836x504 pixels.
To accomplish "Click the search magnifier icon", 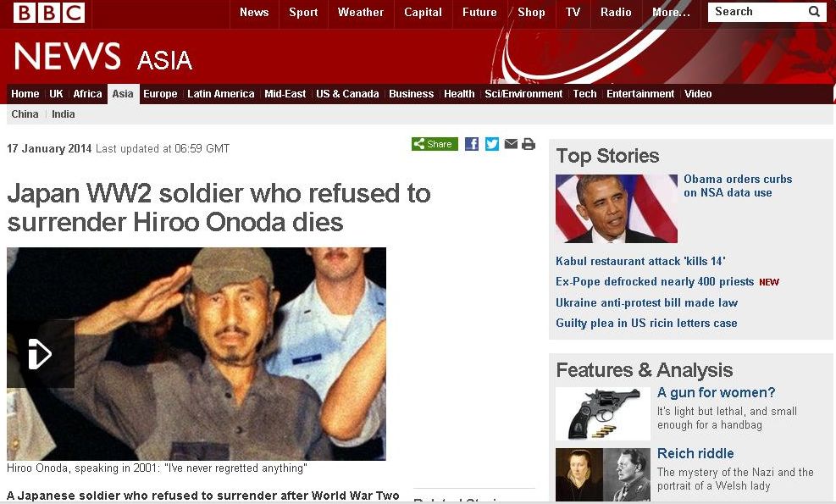I will 814,12.
